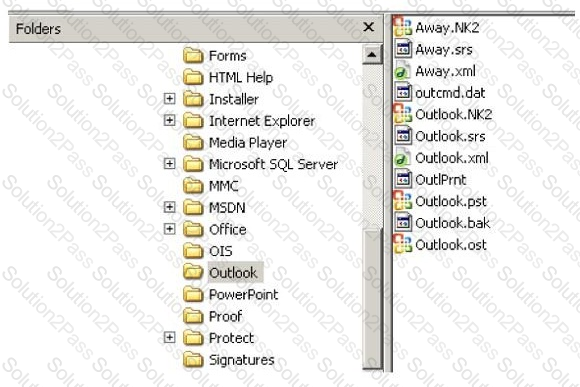Click the Outlook.ost file icon
Image resolution: width=580 pixels, height=387 pixels.
click(402, 244)
